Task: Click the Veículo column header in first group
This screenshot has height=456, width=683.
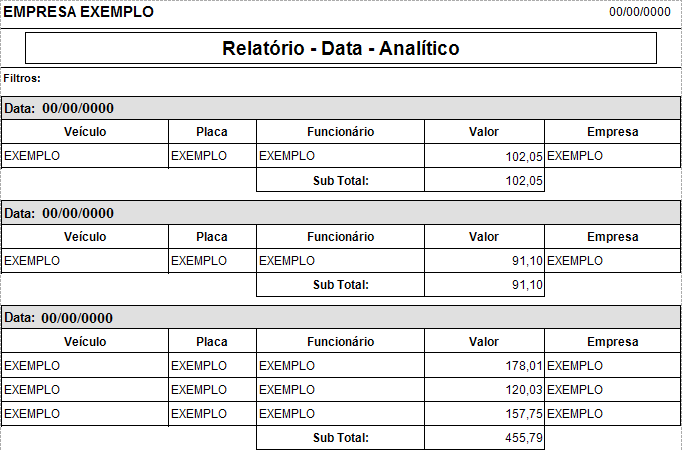Action: [85, 132]
